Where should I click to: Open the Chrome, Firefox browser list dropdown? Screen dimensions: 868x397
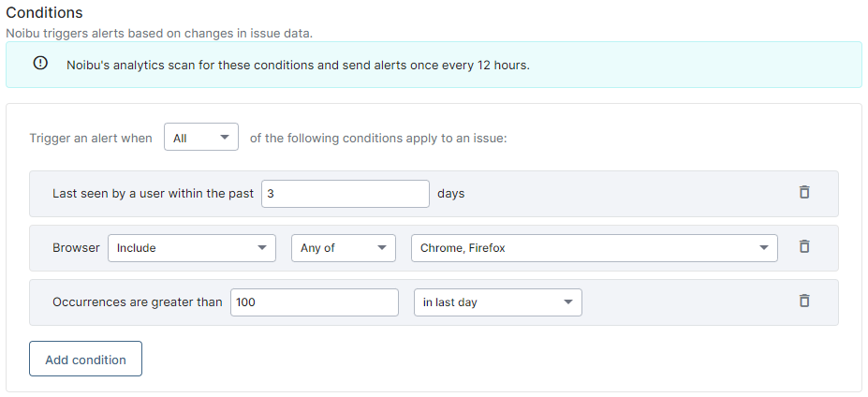click(594, 248)
